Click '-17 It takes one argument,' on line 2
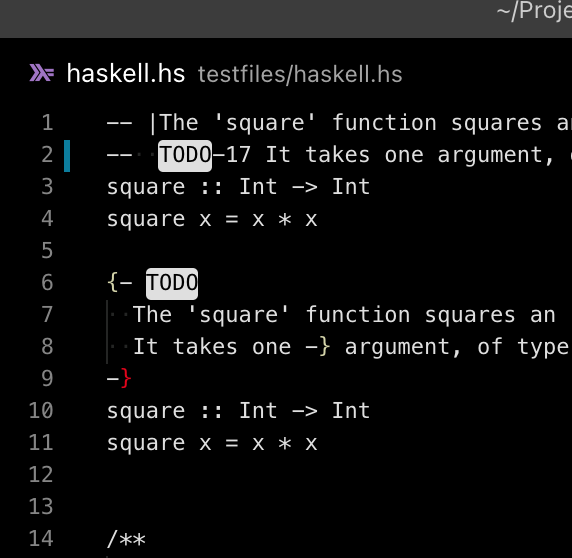 click(383, 155)
